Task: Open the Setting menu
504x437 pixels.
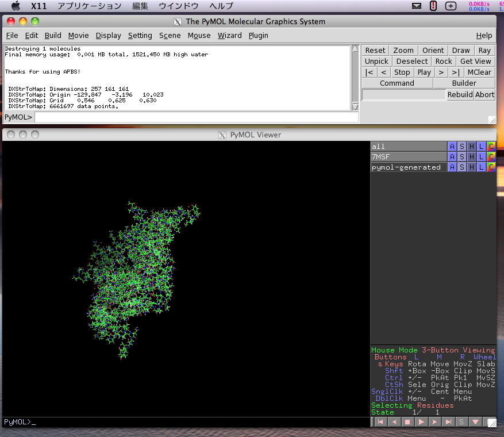Action: coord(140,36)
